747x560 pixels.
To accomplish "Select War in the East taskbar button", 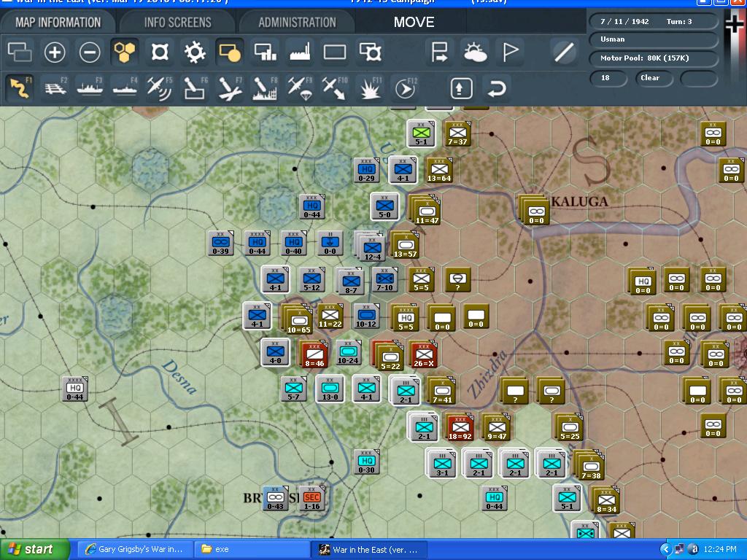I will (x=368, y=550).
